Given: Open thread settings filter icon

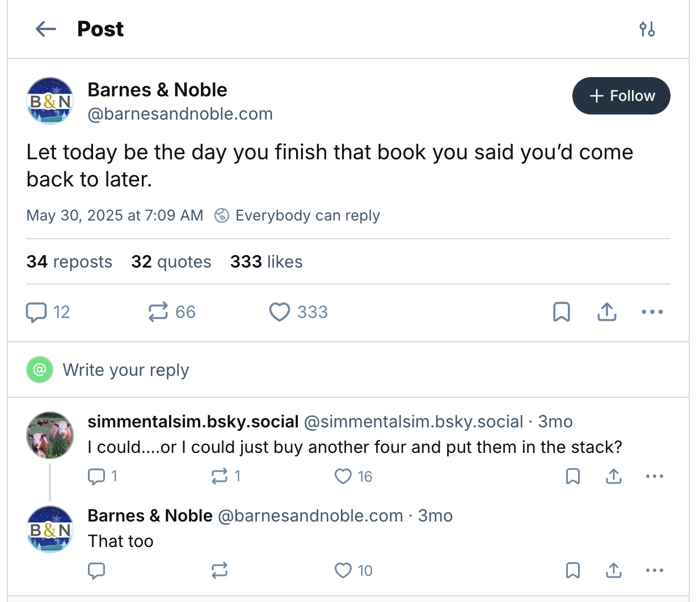Looking at the screenshot, I should (647, 29).
